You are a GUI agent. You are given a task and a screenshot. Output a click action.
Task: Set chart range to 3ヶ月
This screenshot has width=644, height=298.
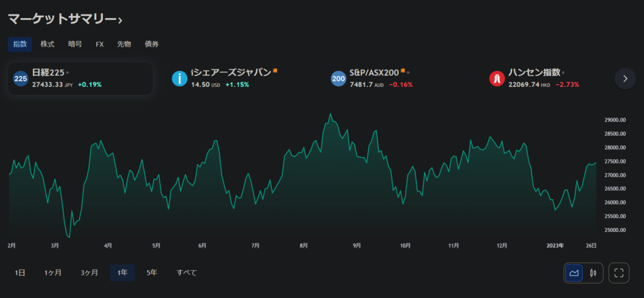tap(89, 273)
